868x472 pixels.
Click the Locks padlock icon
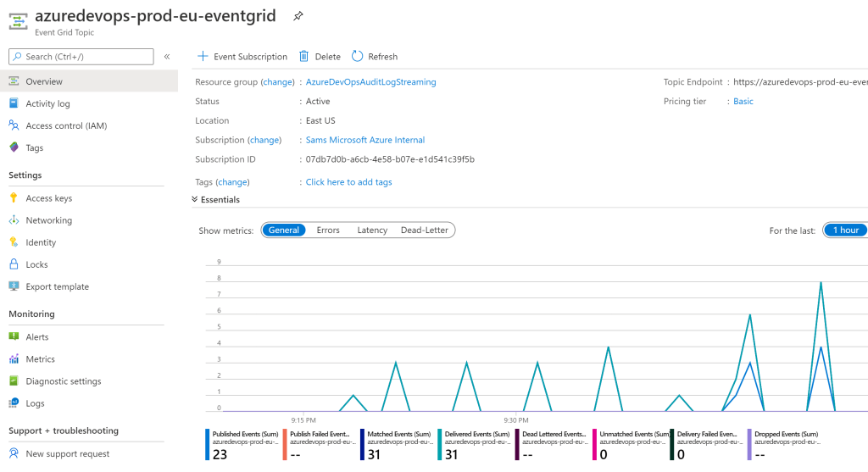point(14,264)
